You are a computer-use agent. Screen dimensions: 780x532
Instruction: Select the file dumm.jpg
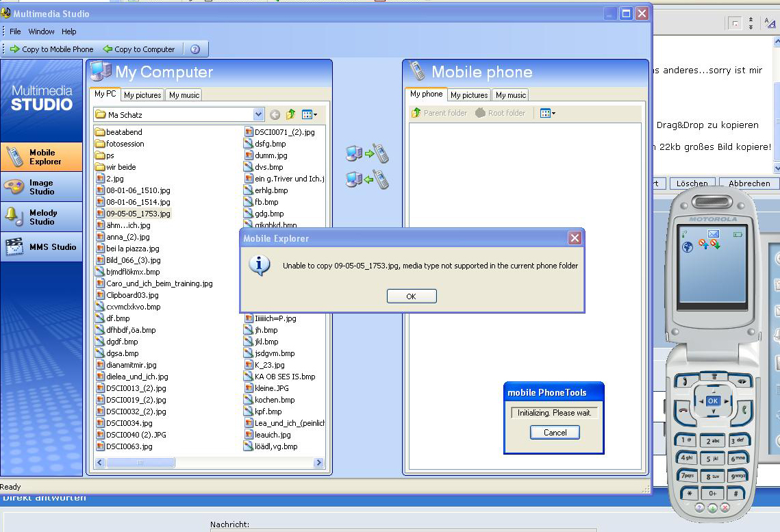click(266, 155)
